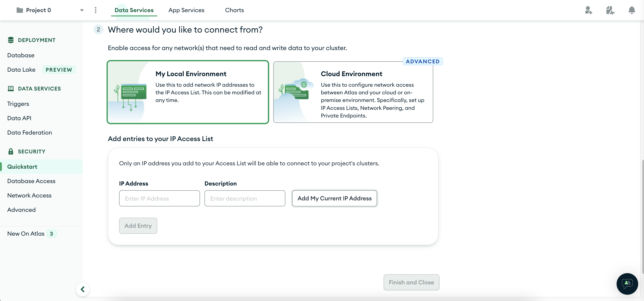Click Finish and Close
Screen dimensions: 644x301
click(x=411, y=282)
